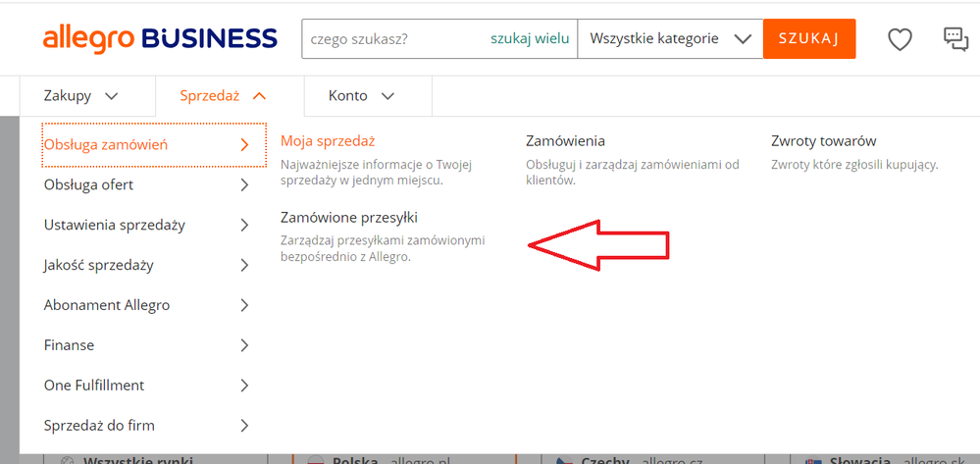The height and width of the screenshot is (464, 980).
Task: Collapse the Sprzedaż menu
Action: tap(230, 96)
